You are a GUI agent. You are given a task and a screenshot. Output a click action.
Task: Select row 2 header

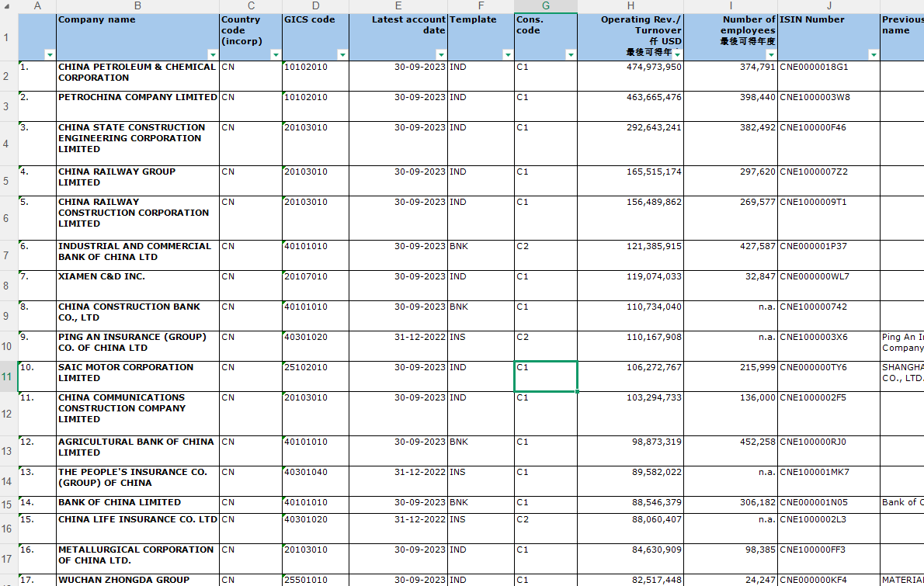(x=8, y=76)
